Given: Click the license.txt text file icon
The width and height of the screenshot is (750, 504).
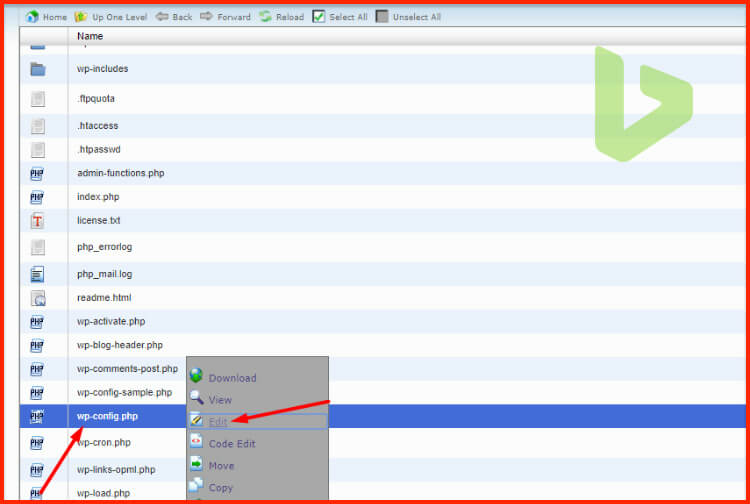Looking at the screenshot, I should pos(38,220).
